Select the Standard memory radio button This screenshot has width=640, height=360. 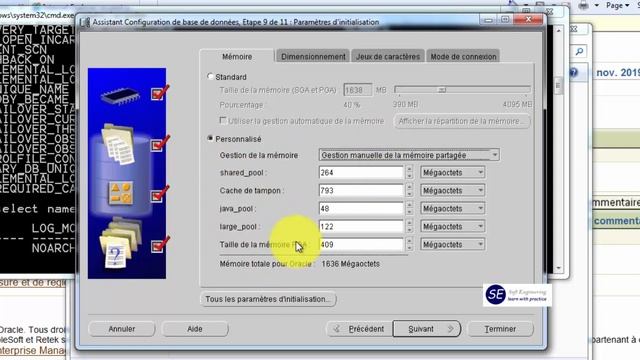point(210,77)
